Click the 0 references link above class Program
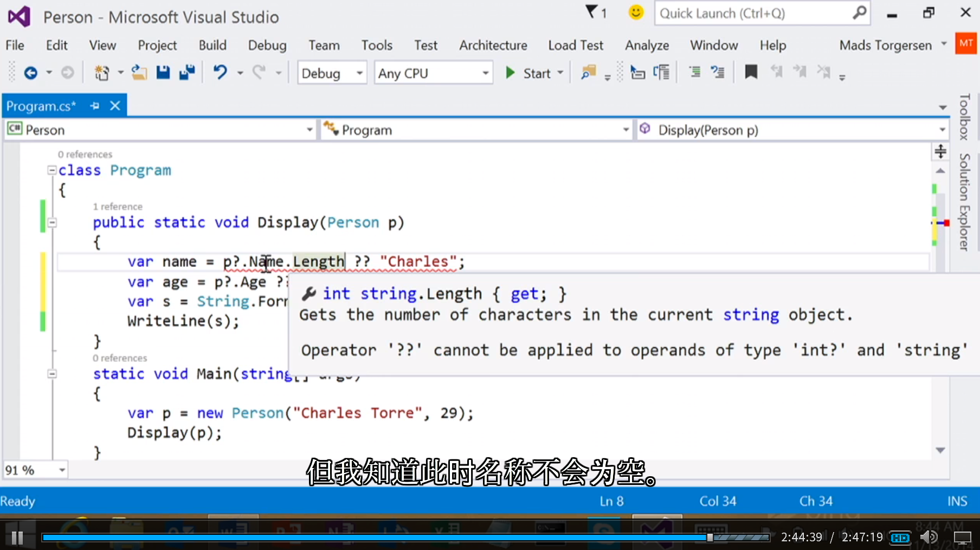980x550 pixels. pos(85,155)
